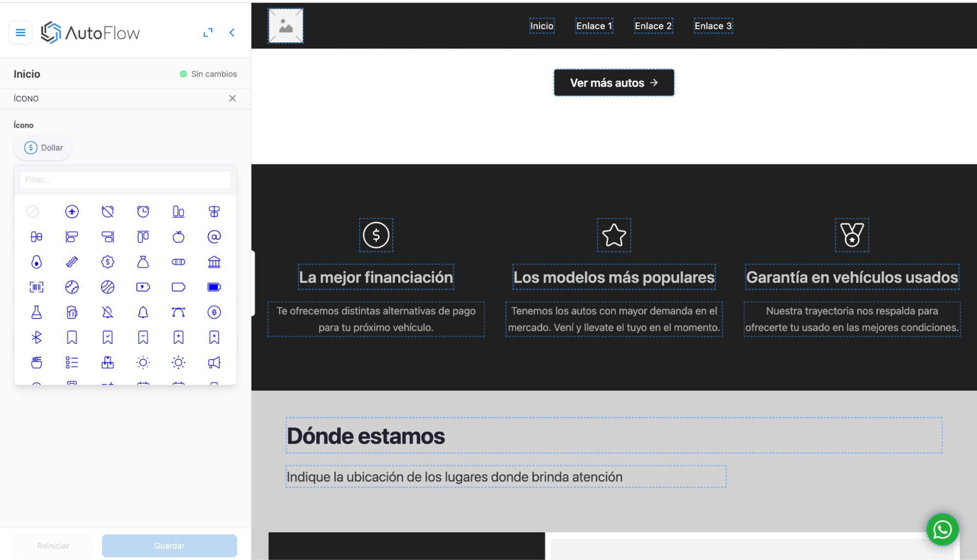Close the ÍCONO panel
Screen dimensions: 977x560
pyautogui.click(x=233, y=98)
